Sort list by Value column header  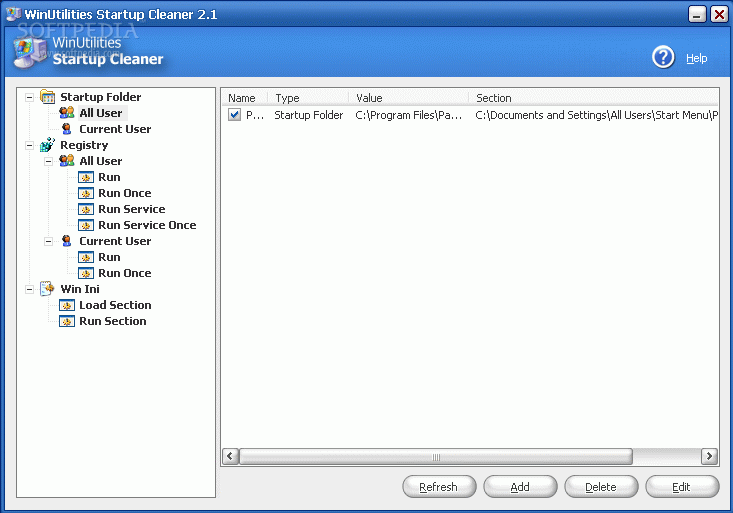(409, 98)
